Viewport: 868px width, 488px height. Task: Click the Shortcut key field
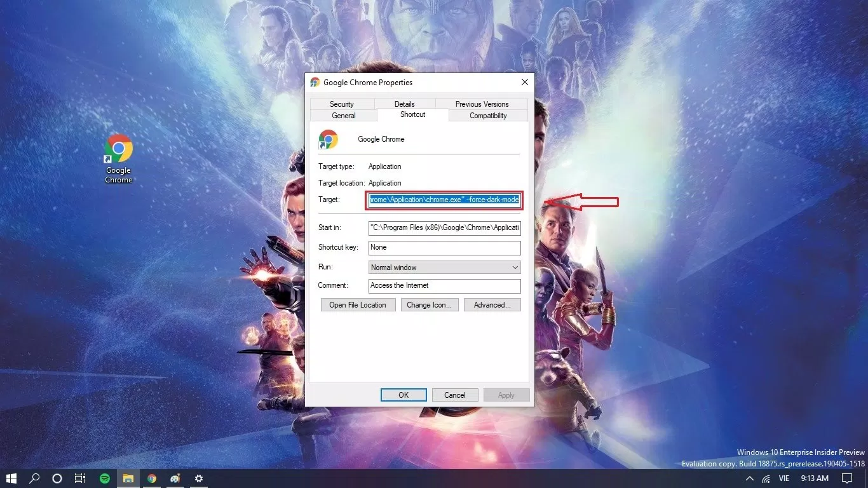[x=445, y=247]
